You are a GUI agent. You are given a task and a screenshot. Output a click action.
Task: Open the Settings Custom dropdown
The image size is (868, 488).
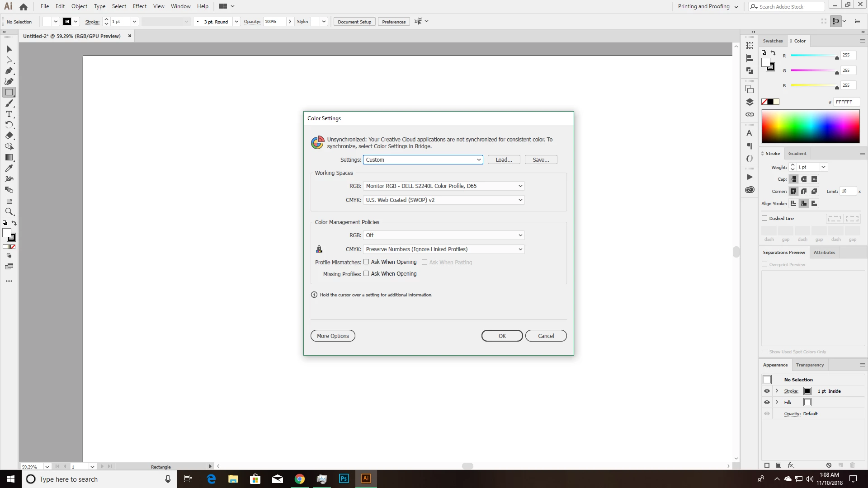[x=423, y=160]
